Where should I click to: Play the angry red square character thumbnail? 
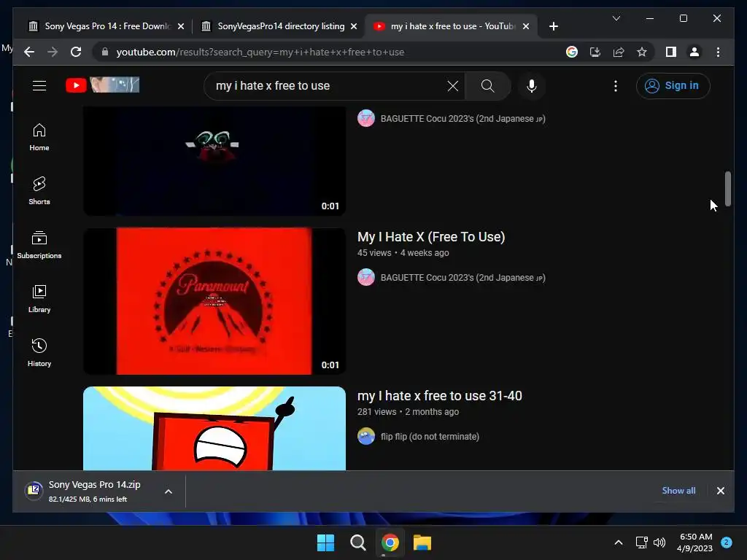pyautogui.click(x=214, y=429)
